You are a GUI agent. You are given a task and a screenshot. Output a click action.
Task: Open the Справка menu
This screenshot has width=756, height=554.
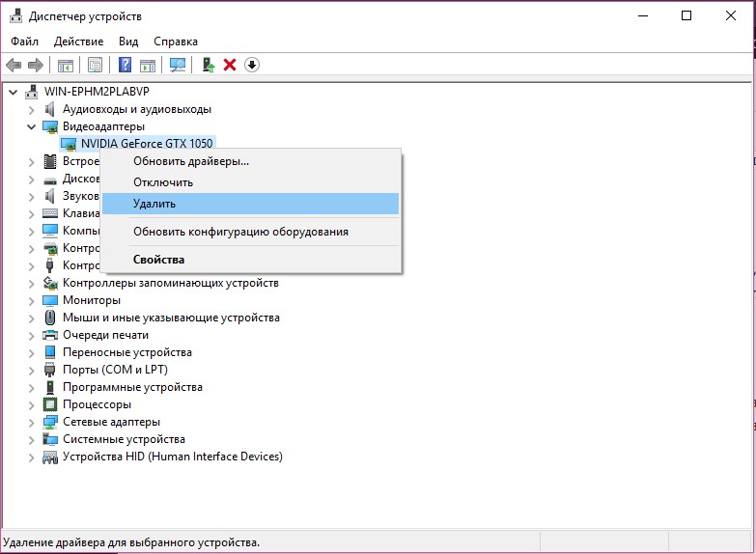[176, 42]
